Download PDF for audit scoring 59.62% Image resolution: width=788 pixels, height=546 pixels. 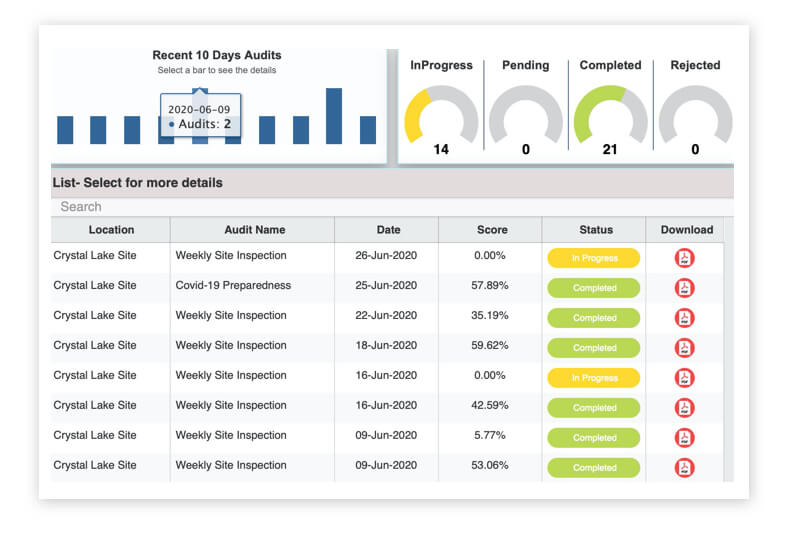(x=684, y=348)
